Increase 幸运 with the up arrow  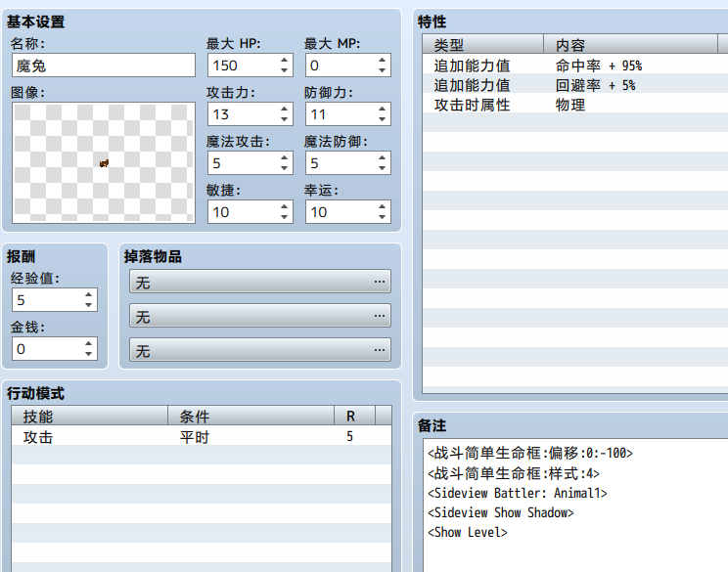[x=382, y=206]
